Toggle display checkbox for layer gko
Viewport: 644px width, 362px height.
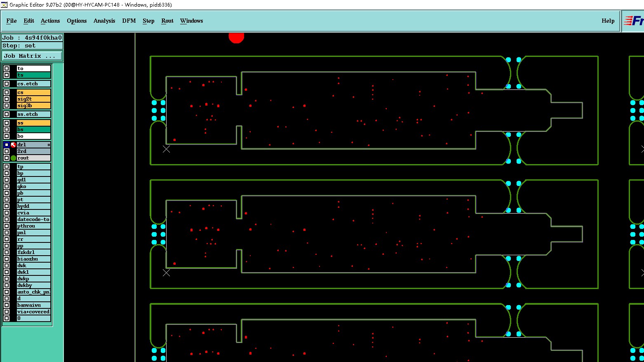(x=7, y=186)
